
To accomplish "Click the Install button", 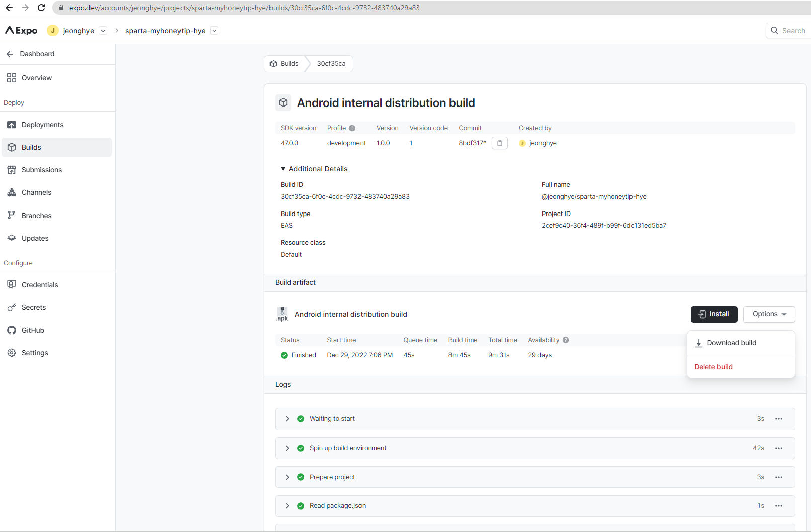I will 714,314.
